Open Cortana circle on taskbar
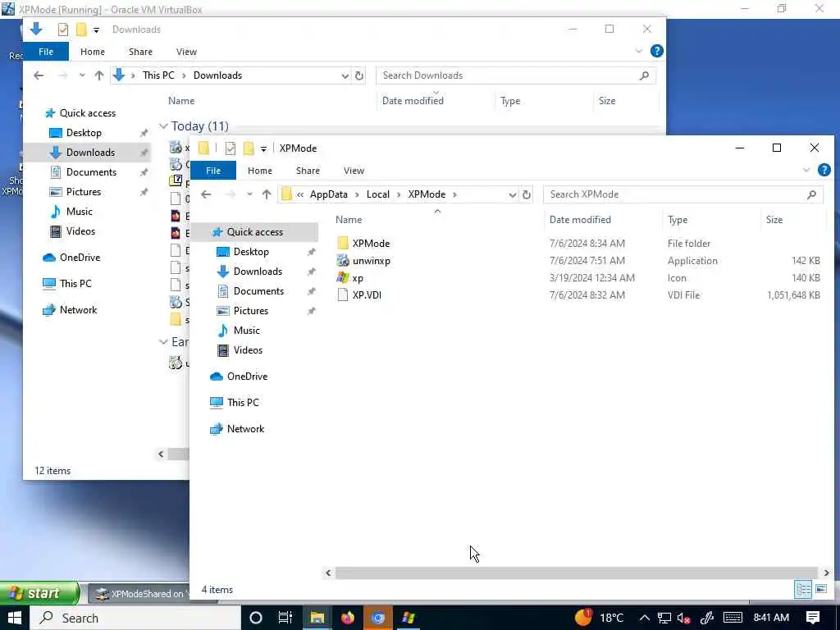840x630 pixels. click(x=256, y=618)
